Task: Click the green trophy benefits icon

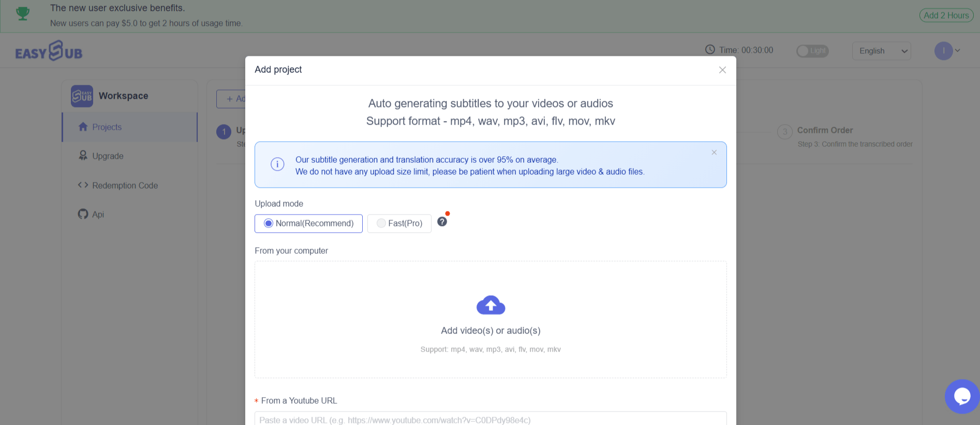Action: pyautogui.click(x=23, y=13)
